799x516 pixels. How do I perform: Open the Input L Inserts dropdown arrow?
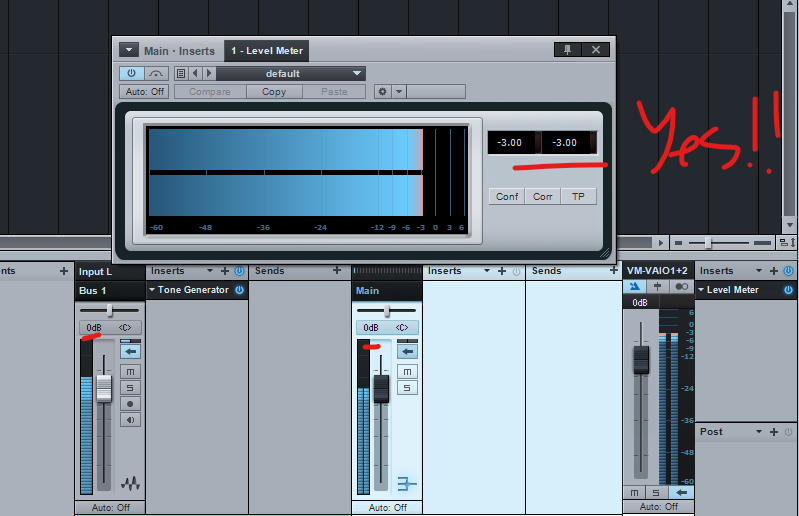(210, 271)
